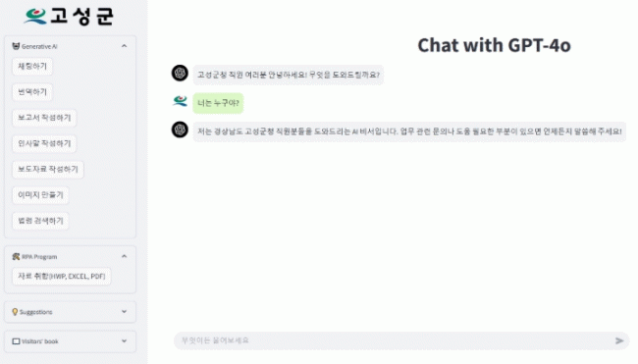Screen dimensions: 638x364
Task: Select the 번역하기 translate menu item
Action: (32, 92)
